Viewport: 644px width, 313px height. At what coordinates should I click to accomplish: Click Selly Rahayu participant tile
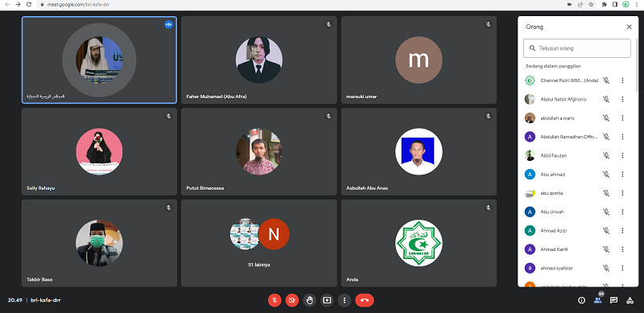tap(99, 151)
